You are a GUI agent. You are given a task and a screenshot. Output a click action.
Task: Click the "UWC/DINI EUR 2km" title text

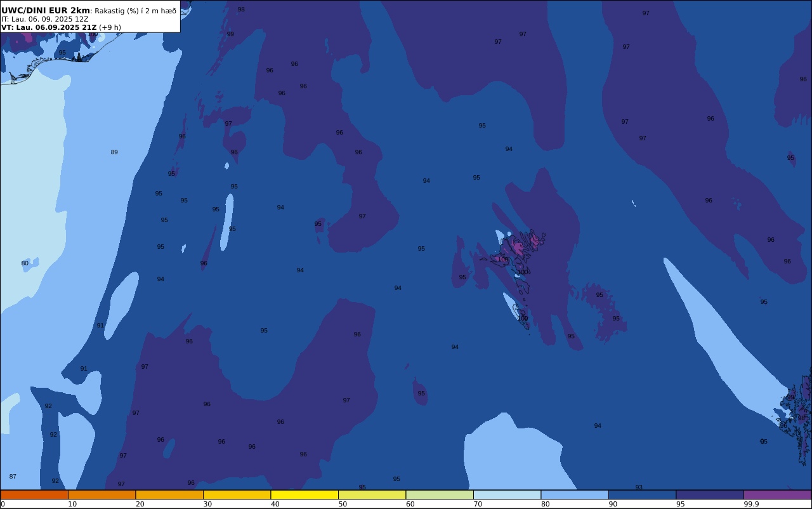point(46,10)
